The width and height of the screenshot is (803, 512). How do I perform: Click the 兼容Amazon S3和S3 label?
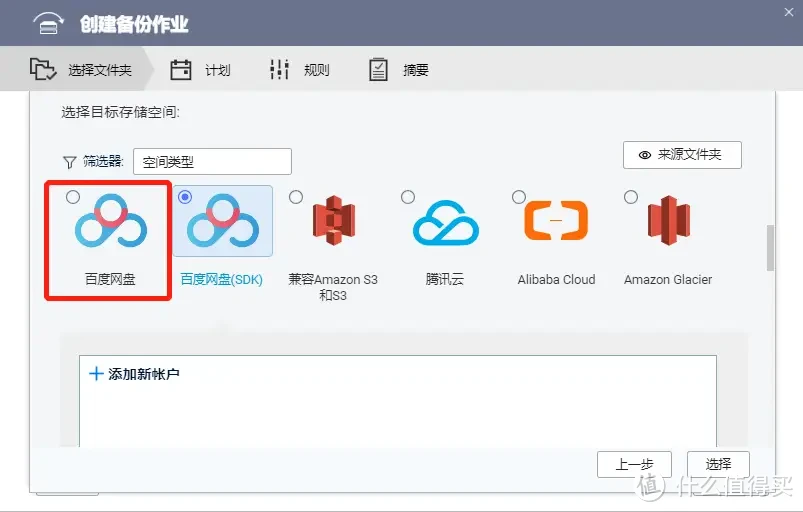click(x=333, y=287)
